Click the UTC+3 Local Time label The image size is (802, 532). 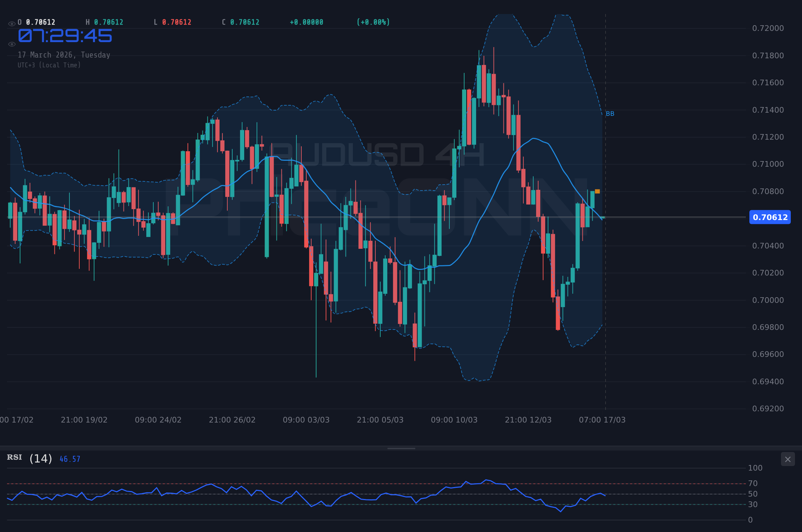pos(49,65)
